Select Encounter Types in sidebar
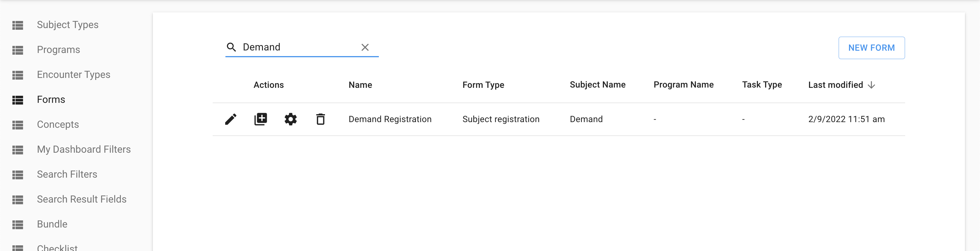The width and height of the screenshot is (980, 251). coord(73,75)
